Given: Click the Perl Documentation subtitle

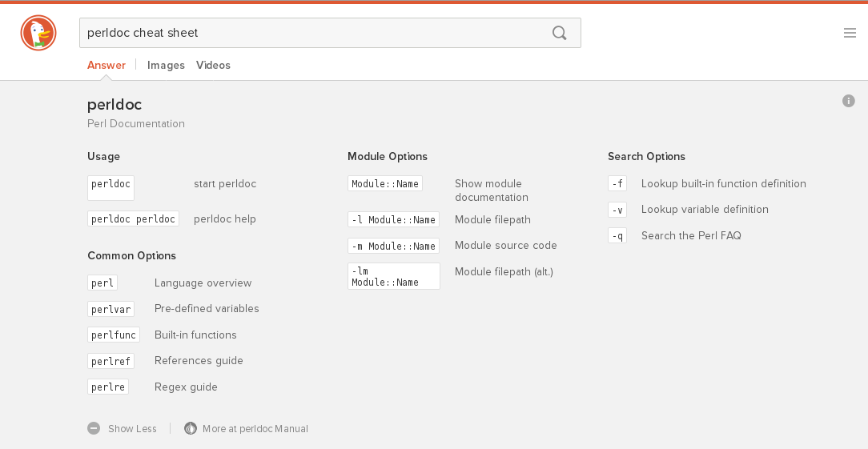Looking at the screenshot, I should coord(136,123).
